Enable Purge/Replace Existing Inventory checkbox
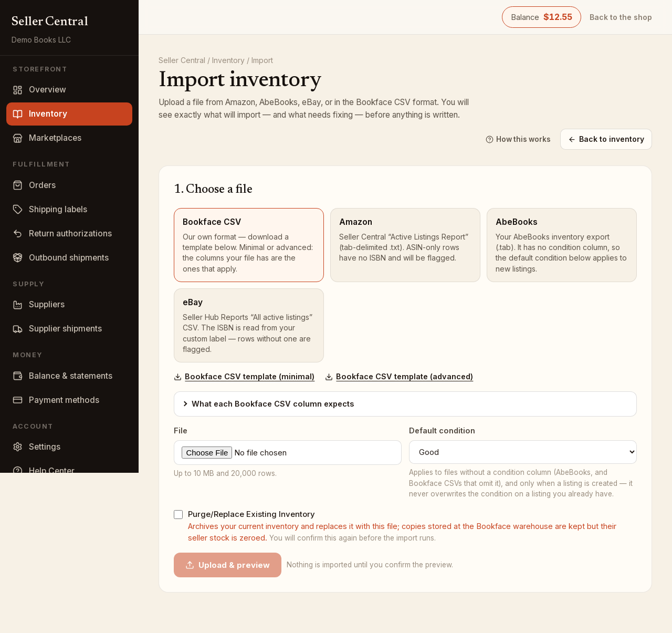 click(x=178, y=515)
